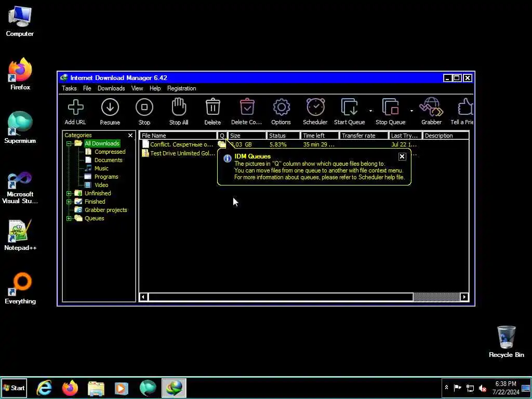This screenshot has height=399, width=532.
Task: Click the Add URL toolbar icon
Action: 75,108
